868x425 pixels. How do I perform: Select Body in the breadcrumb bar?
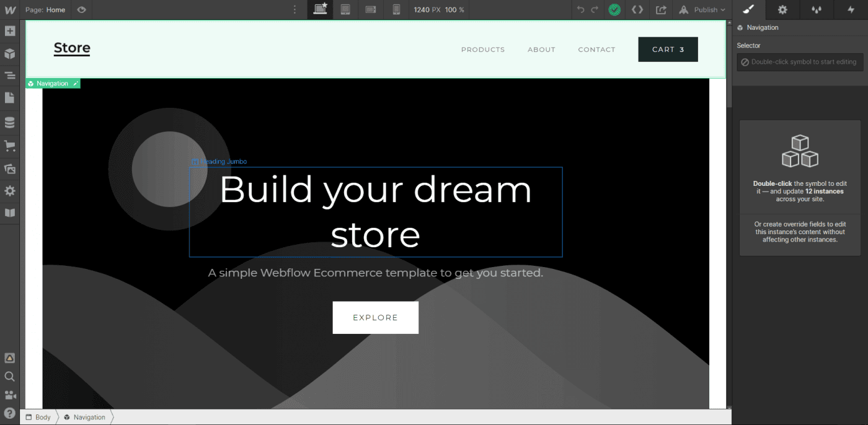pyautogui.click(x=38, y=417)
